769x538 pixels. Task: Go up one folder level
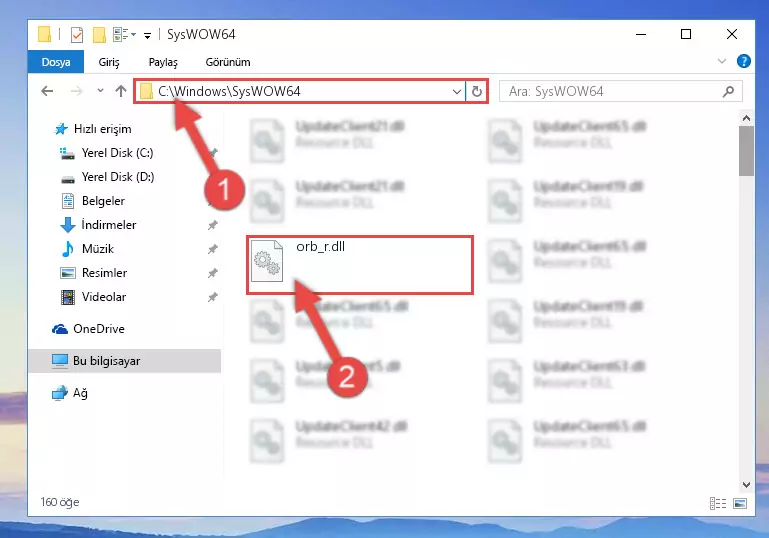pyautogui.click(x=121, y=91)
